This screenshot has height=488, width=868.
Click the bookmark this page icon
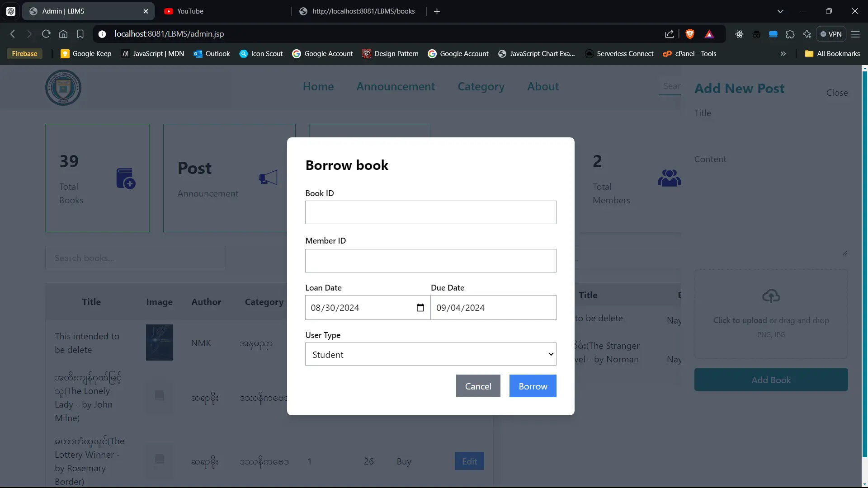[80, 34]
